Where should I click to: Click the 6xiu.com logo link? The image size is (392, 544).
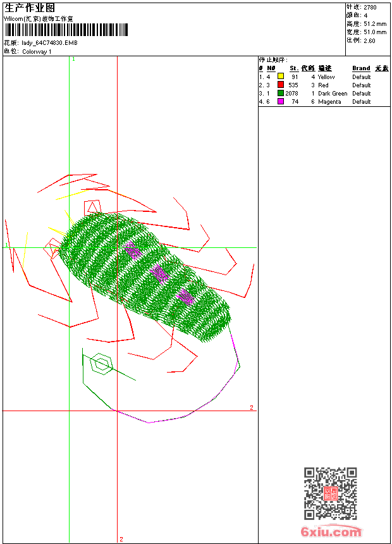point(331,531)
